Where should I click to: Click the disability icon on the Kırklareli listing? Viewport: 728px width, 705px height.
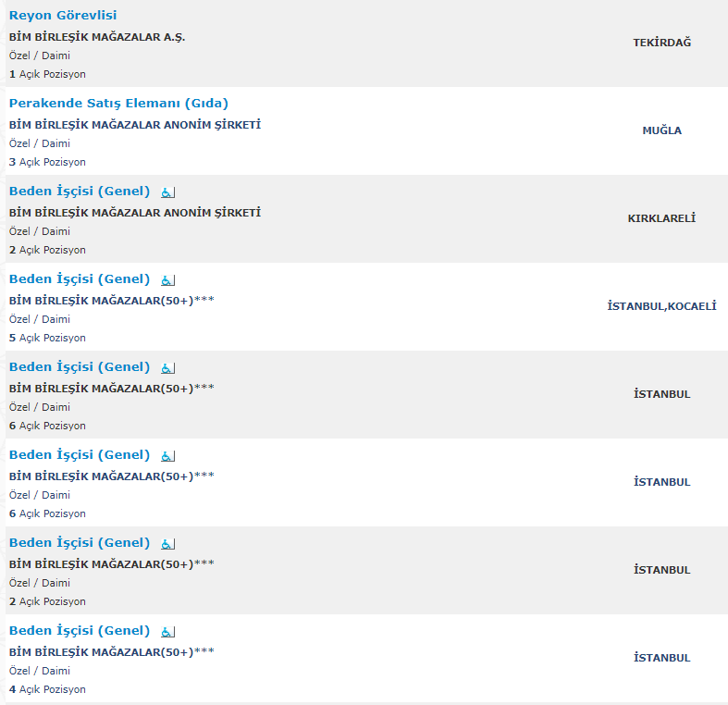click(x=167, y=192)
